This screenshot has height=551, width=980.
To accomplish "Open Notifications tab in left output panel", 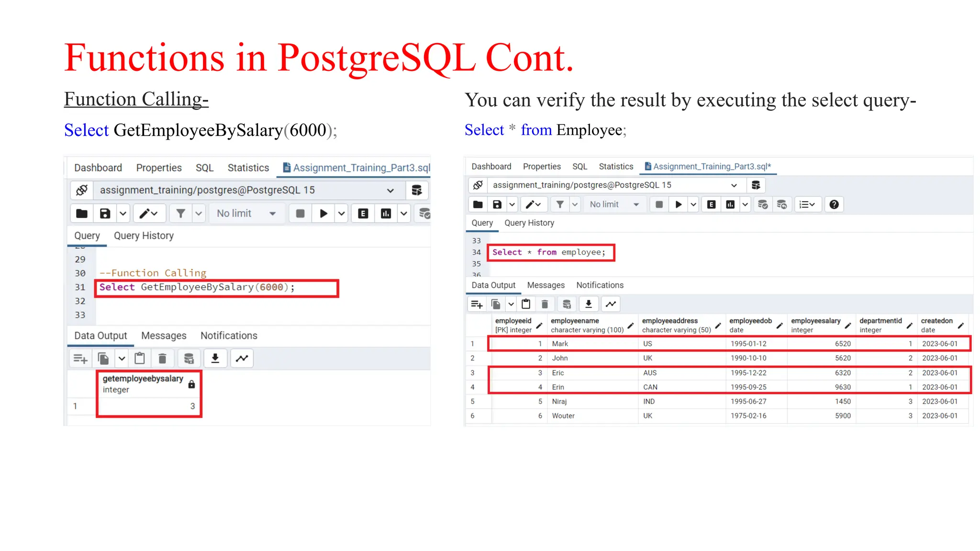I will [229, 336].
